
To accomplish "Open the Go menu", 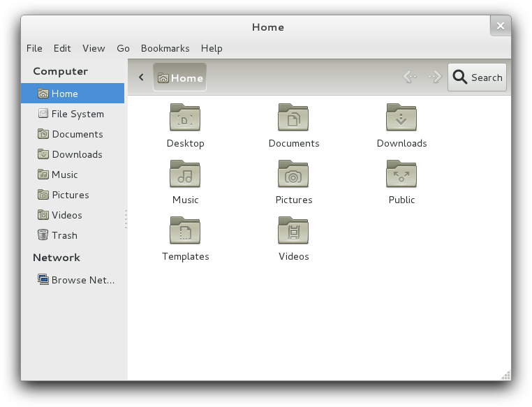I will 123,48.
